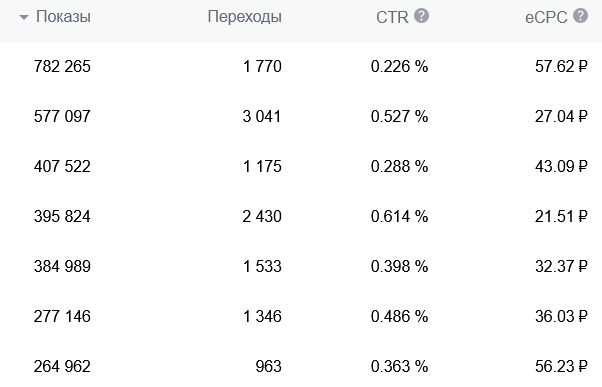Click the 2 430 clicks value
This screenshot has height=387, width=602.
(262, 216)
